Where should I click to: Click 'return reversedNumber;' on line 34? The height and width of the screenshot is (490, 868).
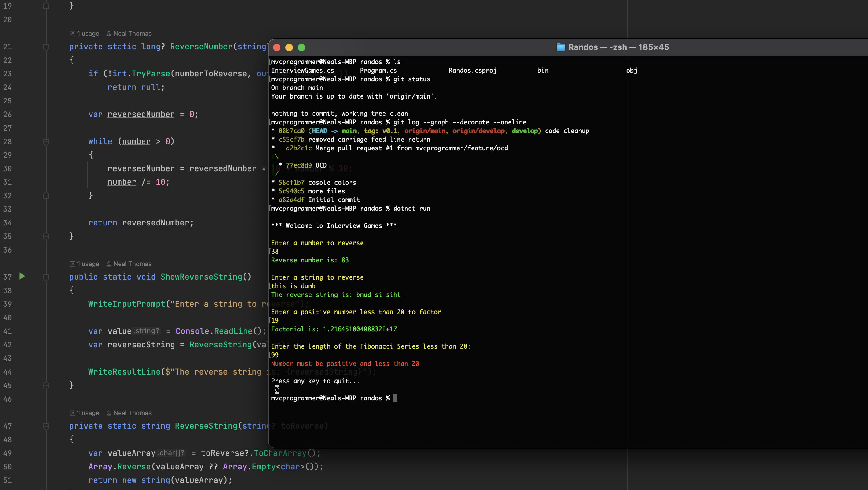(x=141, y=223)
